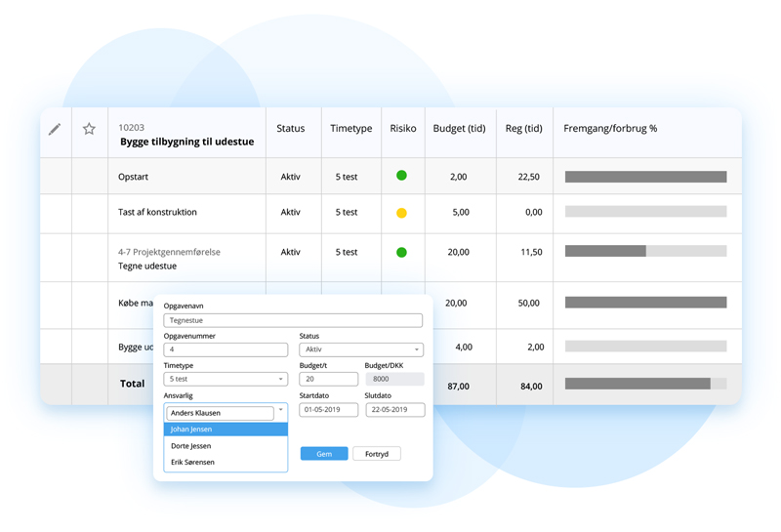Click green risk dot in Tegne udestue row
Viewport: 781px width, 532px height.
pyautogui.click(x=401, y=253)
